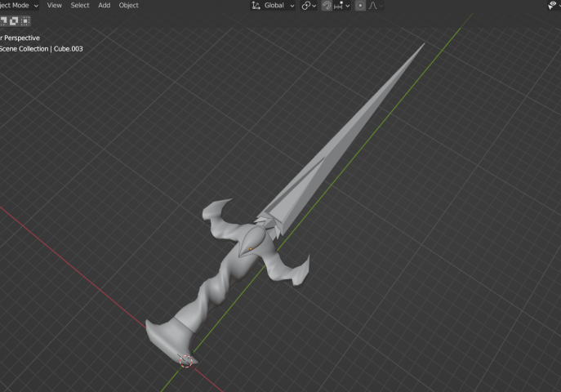Open the pivot point link-icon dropdown
Viewport: 561px width, 392px height.
pyautogui.click(x=309, y=6)
